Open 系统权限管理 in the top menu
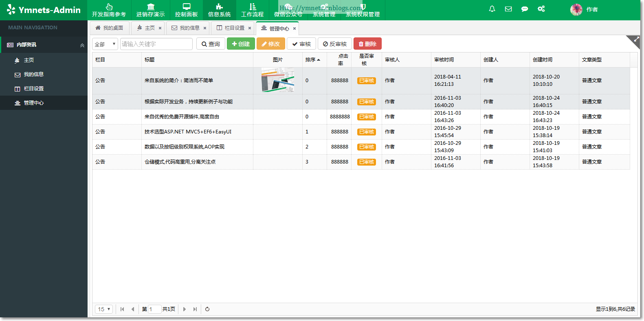 (x=363, y=10)
